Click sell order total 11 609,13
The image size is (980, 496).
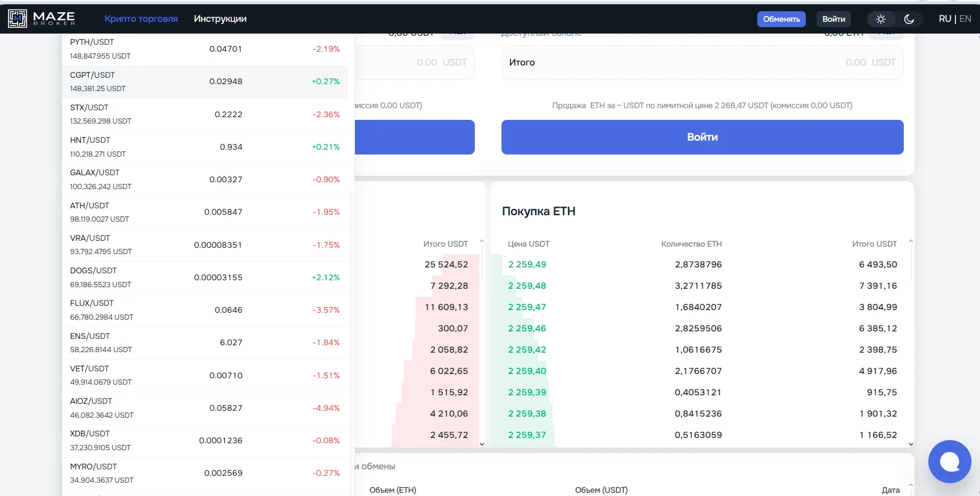coord(447,307)
